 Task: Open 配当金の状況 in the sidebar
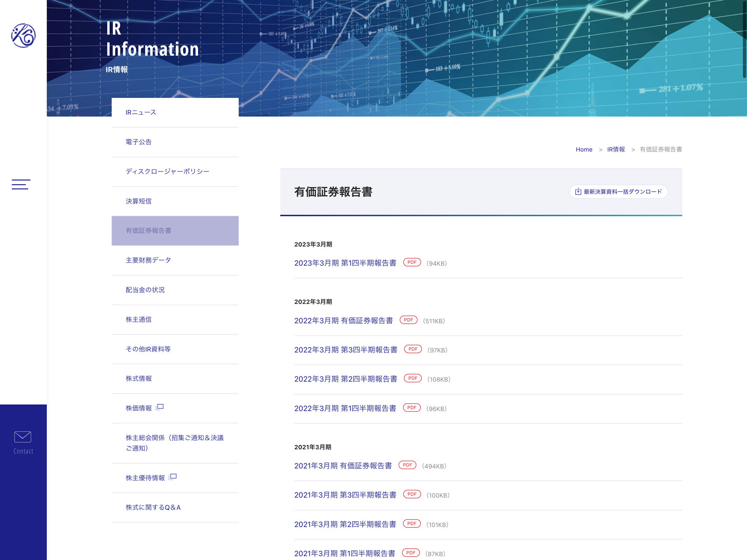coord(145,290)
